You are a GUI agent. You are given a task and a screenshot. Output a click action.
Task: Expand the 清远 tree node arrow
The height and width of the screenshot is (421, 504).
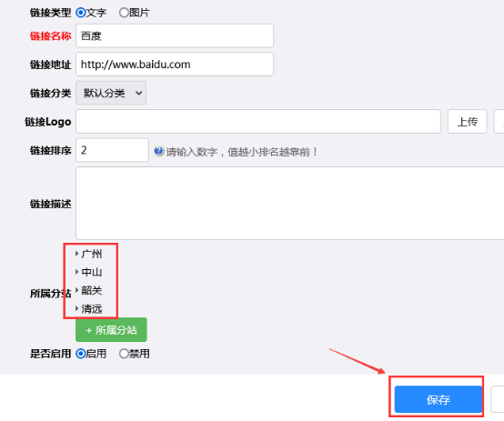pyautogui.click(x=76, y=308)
